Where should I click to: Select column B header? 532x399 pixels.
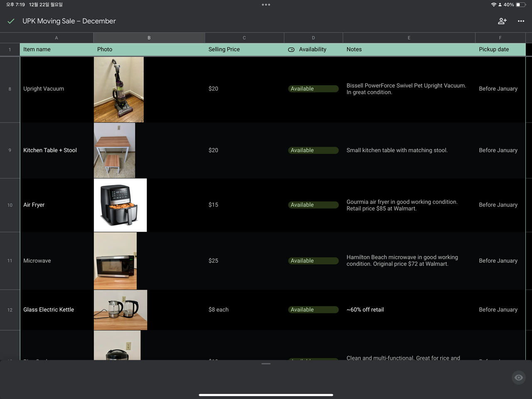click(149, 38)
